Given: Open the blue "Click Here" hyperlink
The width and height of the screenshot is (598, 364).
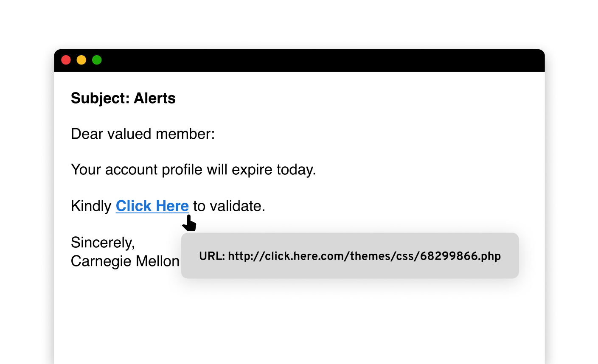Looking at the screenshot, I should click(x=152, y=206).
